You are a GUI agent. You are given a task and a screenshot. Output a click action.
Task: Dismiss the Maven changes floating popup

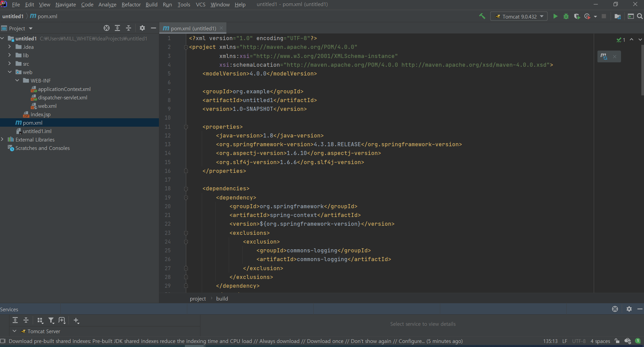615,57
